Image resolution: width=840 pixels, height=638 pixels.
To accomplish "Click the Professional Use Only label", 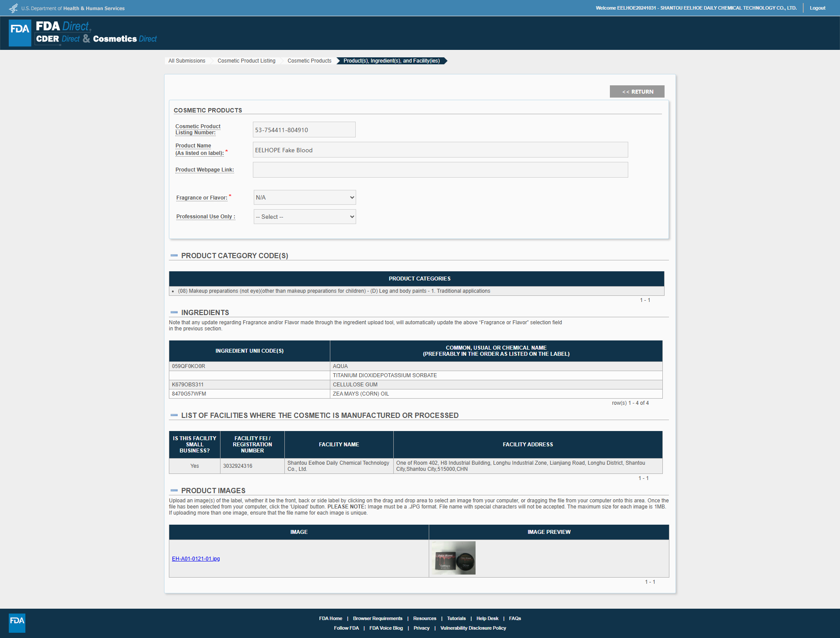I will coord(206,217).
